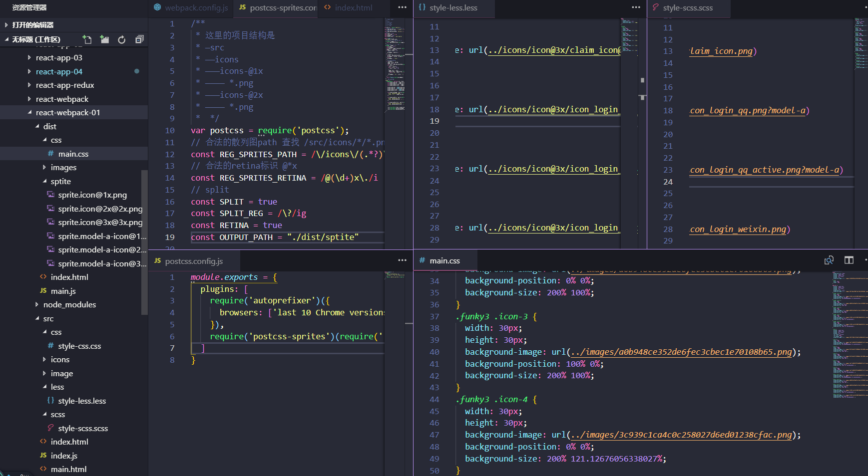Select the postcss-sprites tab

[277, 7]
